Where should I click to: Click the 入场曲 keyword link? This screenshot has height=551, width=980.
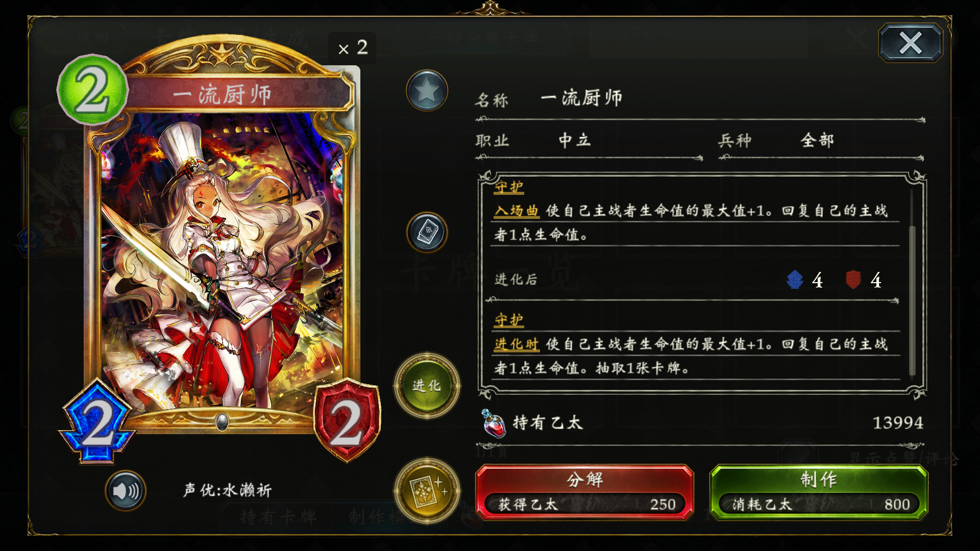[517, 211]
